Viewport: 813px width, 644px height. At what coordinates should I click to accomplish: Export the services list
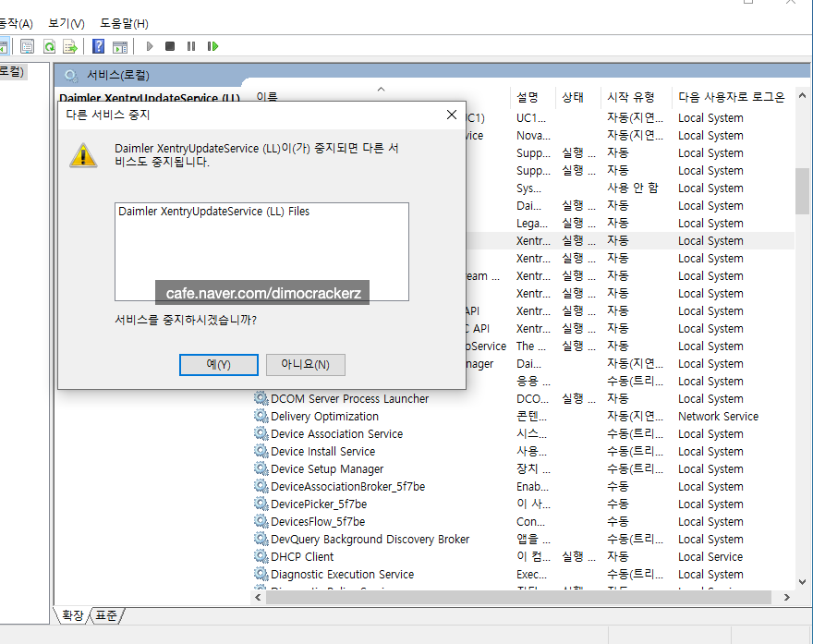70,46
